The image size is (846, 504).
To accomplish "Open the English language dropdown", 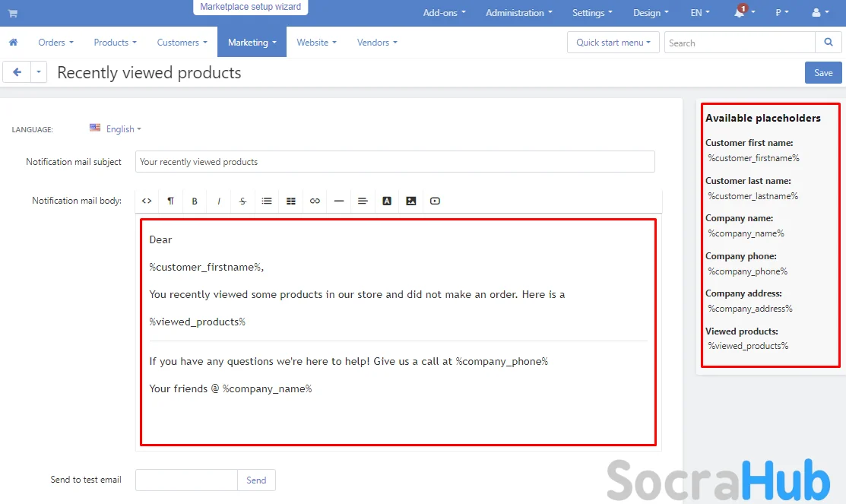I will 116,129.
